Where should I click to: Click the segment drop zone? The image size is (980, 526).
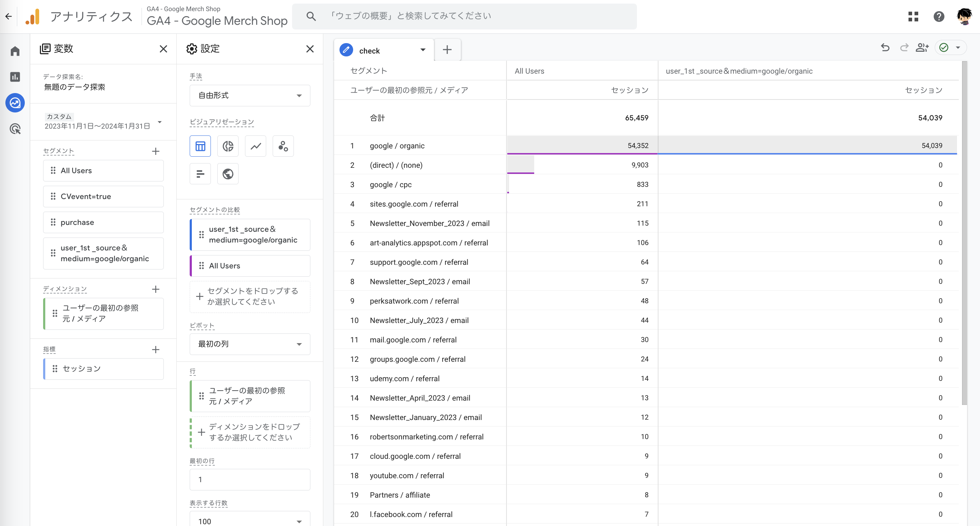coord(250,296)
